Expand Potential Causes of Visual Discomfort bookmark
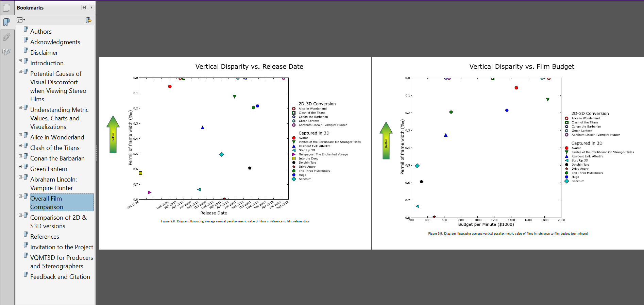644x305 pixels. 20,71
